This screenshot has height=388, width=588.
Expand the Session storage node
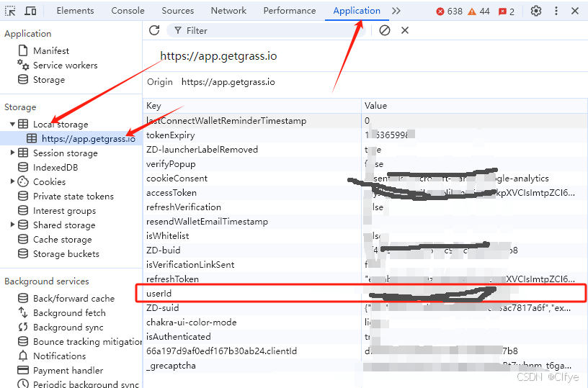point(12,153)
